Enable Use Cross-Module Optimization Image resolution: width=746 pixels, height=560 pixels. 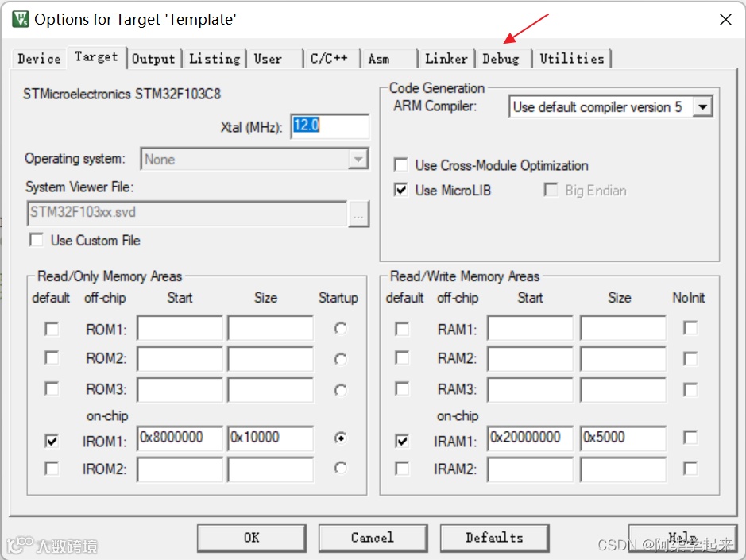(400, 165)
